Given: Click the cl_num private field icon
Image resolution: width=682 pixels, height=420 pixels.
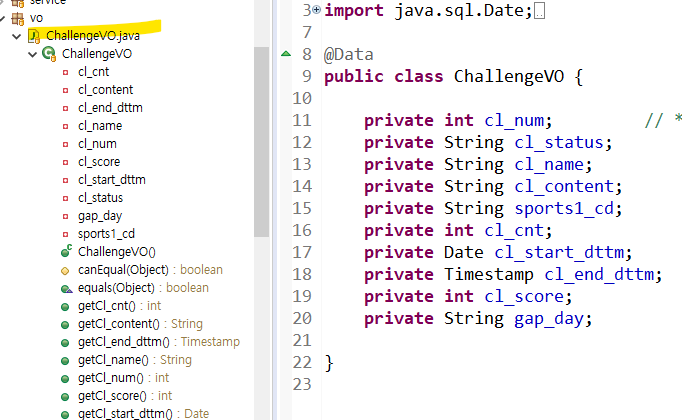Looking at the screenshot, I should [65, 144].
